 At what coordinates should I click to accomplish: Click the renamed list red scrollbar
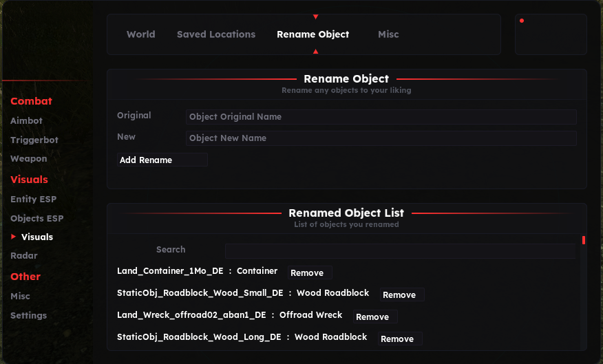583,240
